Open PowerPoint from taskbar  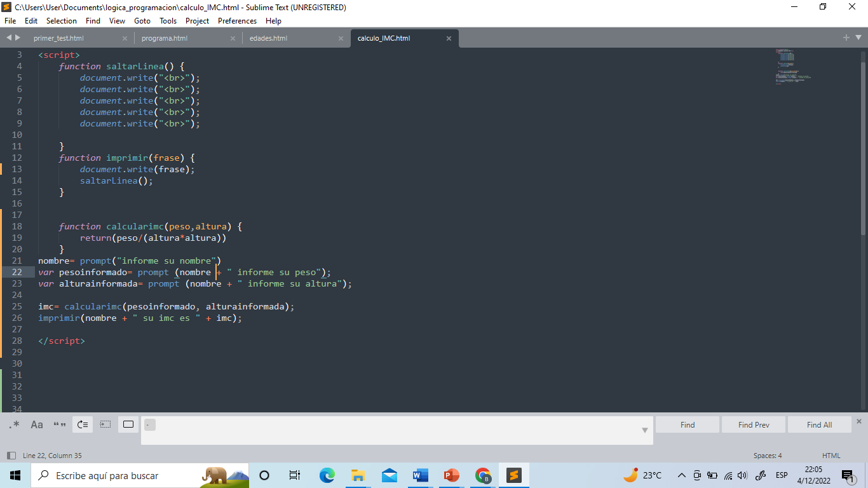pos(451,475)
